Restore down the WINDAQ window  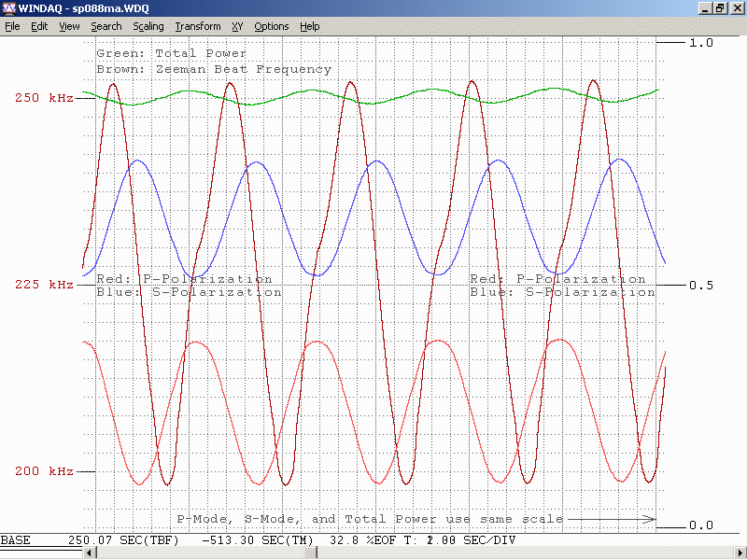pos(720,8)
